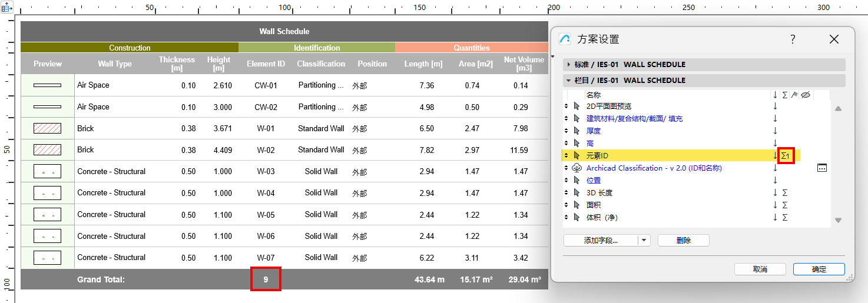Click the tree icon beside Archicad Classification

coord(577,168)
